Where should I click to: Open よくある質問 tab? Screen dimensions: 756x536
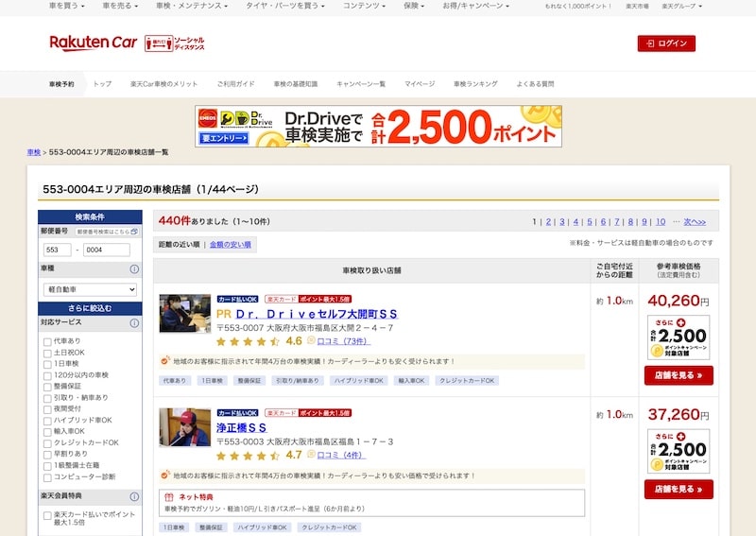[x=535, y=84]
